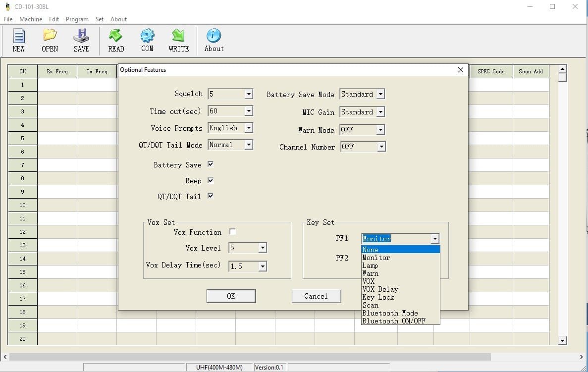
Task: Disable the Beep checkbox
Action: pyautogui.click(x=211, y=180)
